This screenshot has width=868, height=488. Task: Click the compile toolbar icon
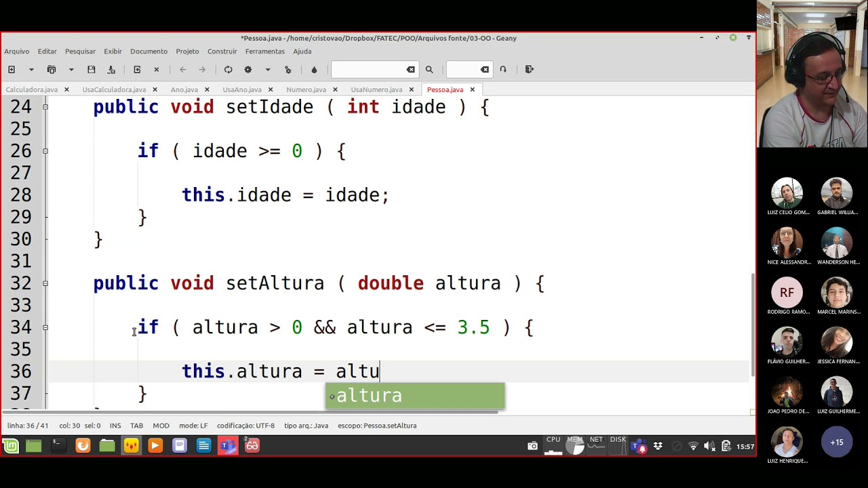pyautogui.click(x=229, y=69)
